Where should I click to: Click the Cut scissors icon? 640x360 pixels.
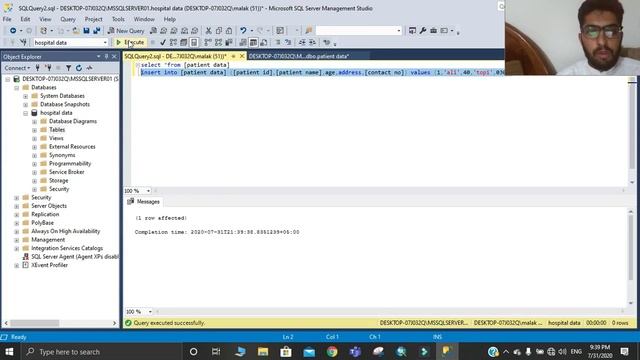[209, 31]
